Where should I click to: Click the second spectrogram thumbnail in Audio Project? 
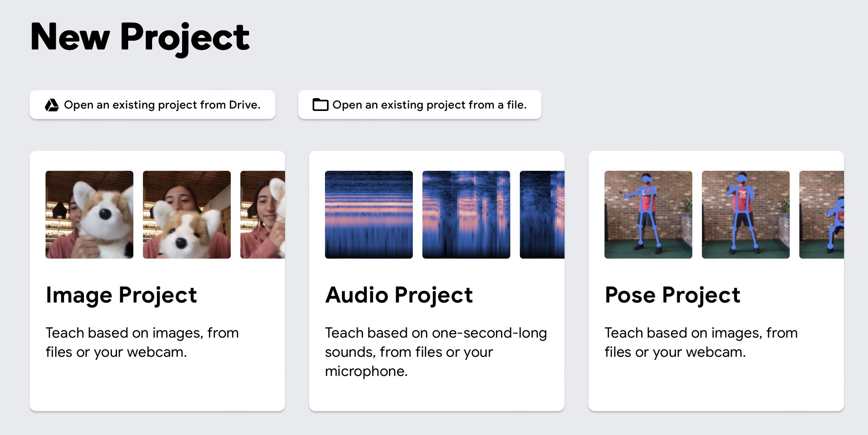(x=466, y=215)
